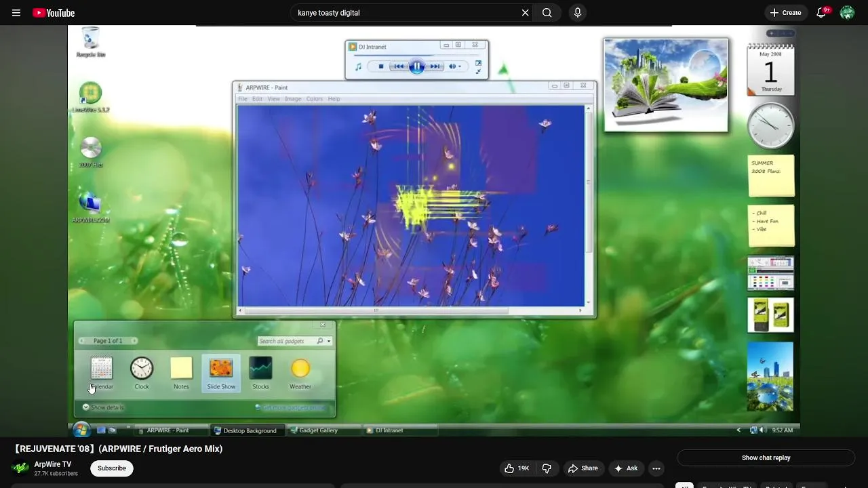
Task: Switch DJ Intranet to full mode
Action: pos(478,63)
